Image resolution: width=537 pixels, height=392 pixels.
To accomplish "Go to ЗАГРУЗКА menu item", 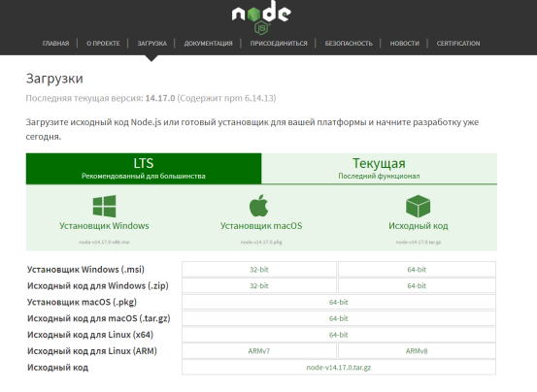I will point(152,44).
